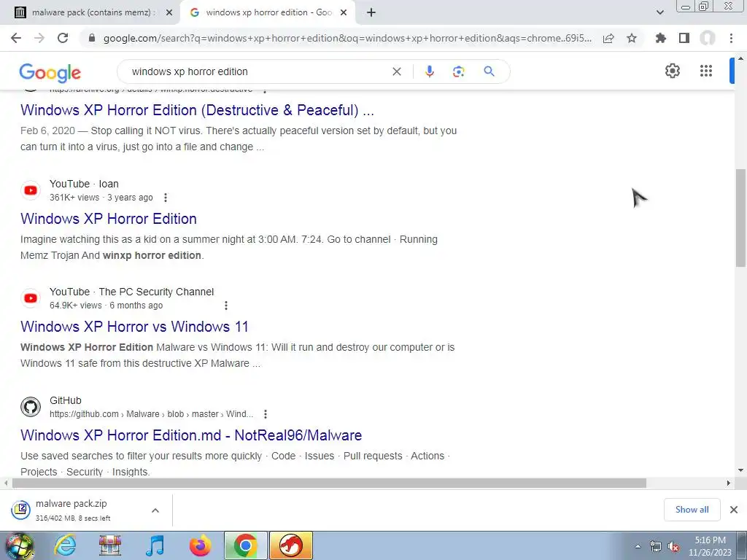Open the Extensions puzzle icon
This screenshot has height=560, width=747.
click(660, 38)
